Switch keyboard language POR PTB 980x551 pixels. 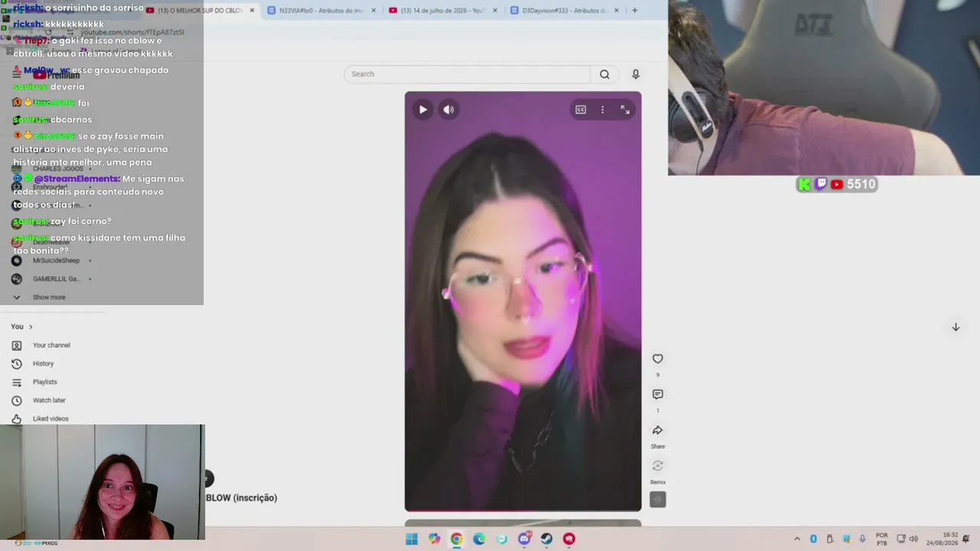point(882,539)
